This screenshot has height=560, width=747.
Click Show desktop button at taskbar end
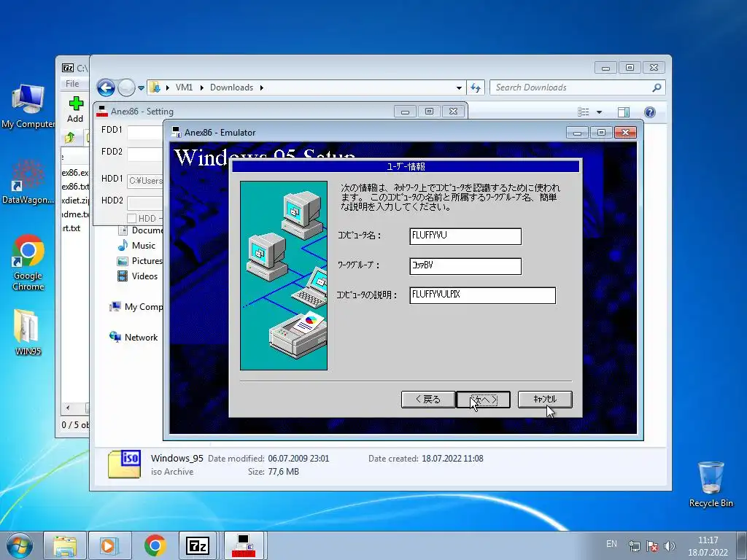pyautogui.click(x=742, y=545)
